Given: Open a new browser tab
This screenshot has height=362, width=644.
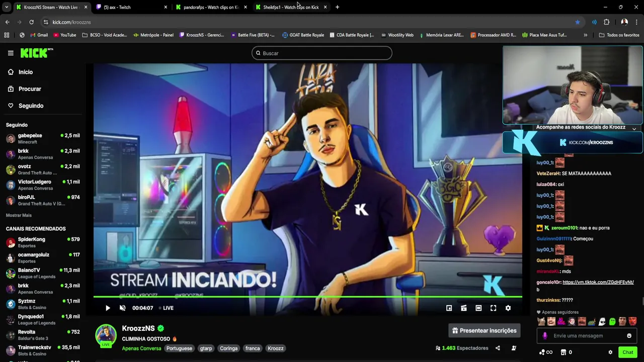Looking at the screenshot, I should click(x=337, y=7).
